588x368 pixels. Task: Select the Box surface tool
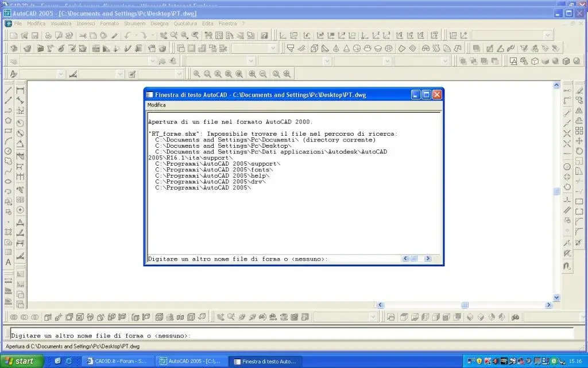click(314, 48)
